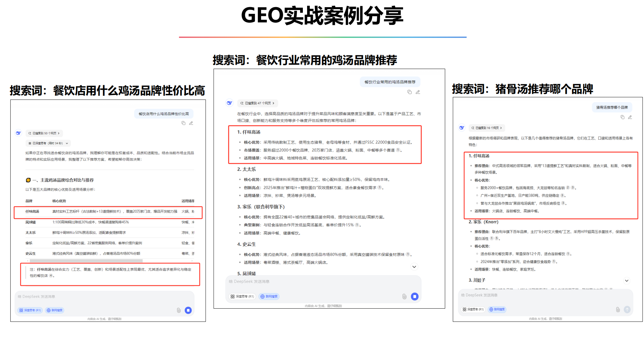The image size is (644, 341).
Task: Click the copy icon in the left chat panel
Action: (184, 123)
